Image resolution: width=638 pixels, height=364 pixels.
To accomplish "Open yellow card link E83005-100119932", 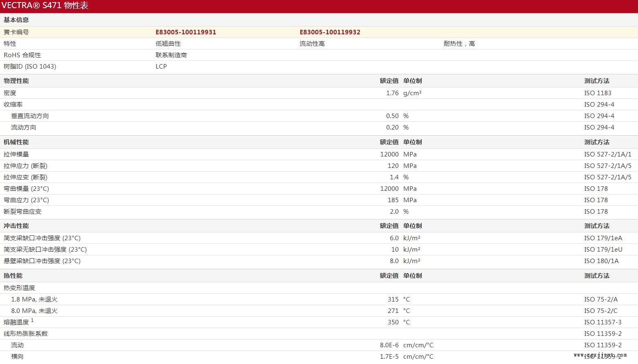I will click(x=330, y=32).
